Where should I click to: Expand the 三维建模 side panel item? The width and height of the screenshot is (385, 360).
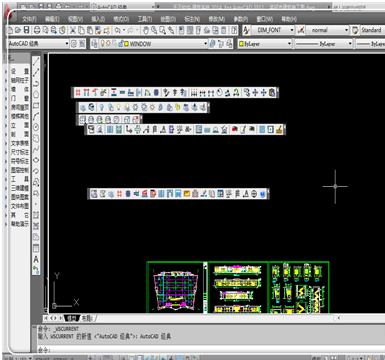17,188
